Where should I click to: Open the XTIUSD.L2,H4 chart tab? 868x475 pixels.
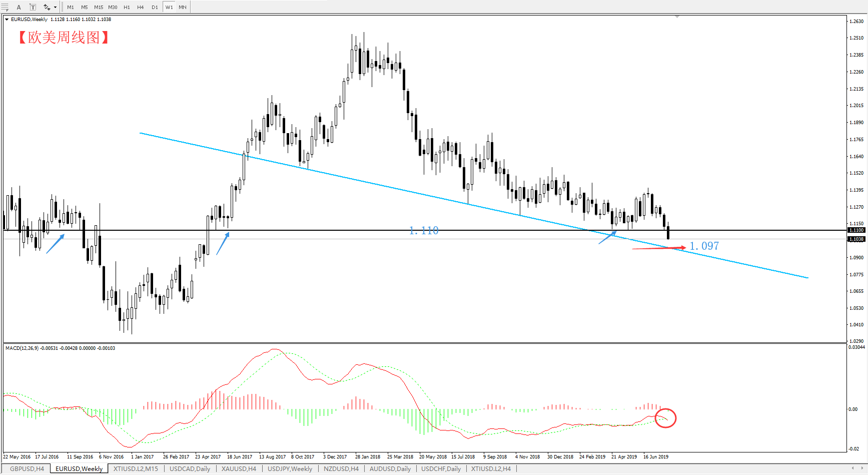[x=491, y=469]
